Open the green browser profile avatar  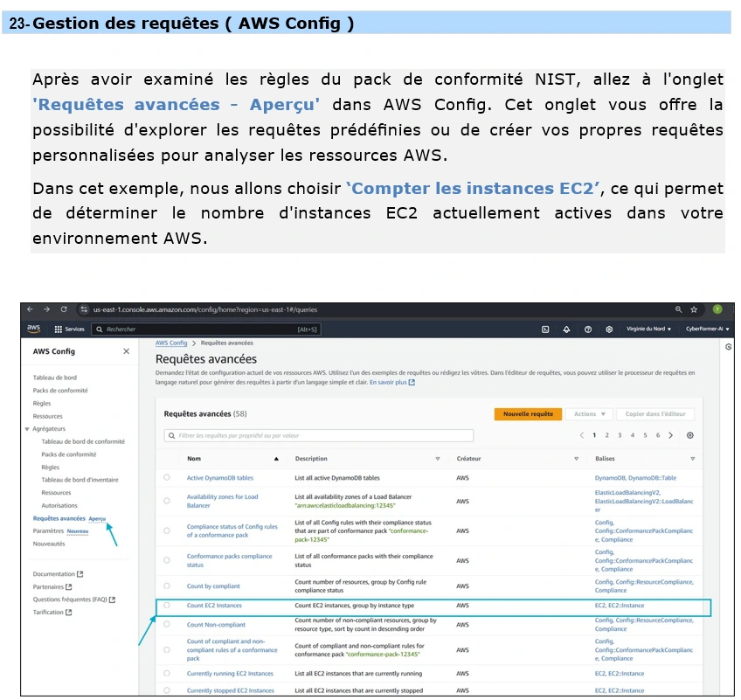pos(717,309)
